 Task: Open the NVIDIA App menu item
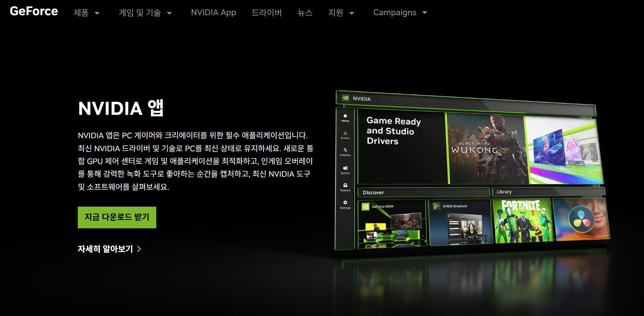coord(213,12)
